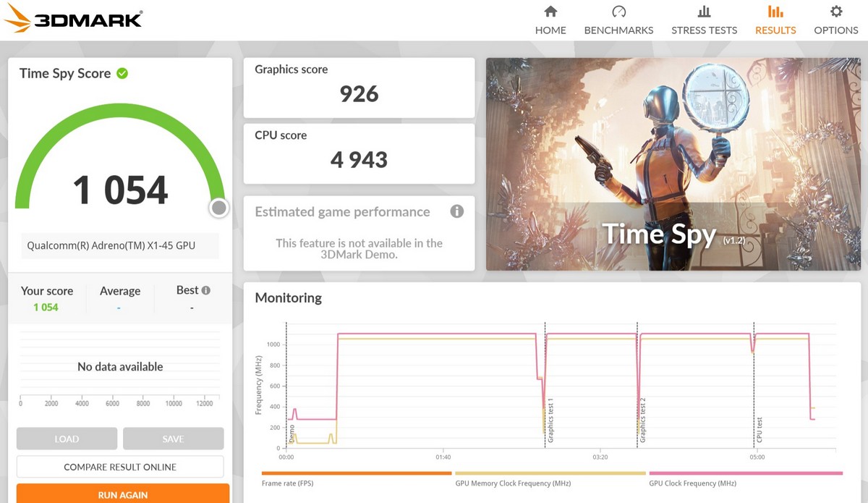
Task: Click the 3DMark logo
Action: [x=72, y=18]
